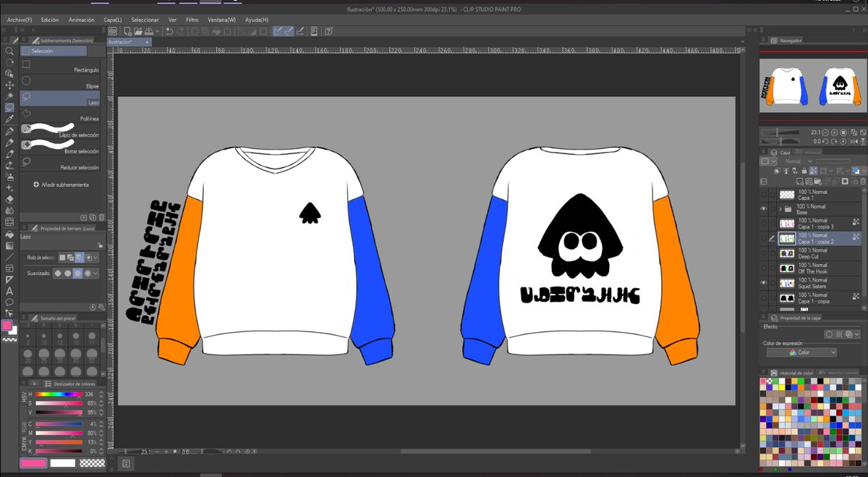Click Añadir subherramienta button

pyautogui.click(x=61, y=185)
